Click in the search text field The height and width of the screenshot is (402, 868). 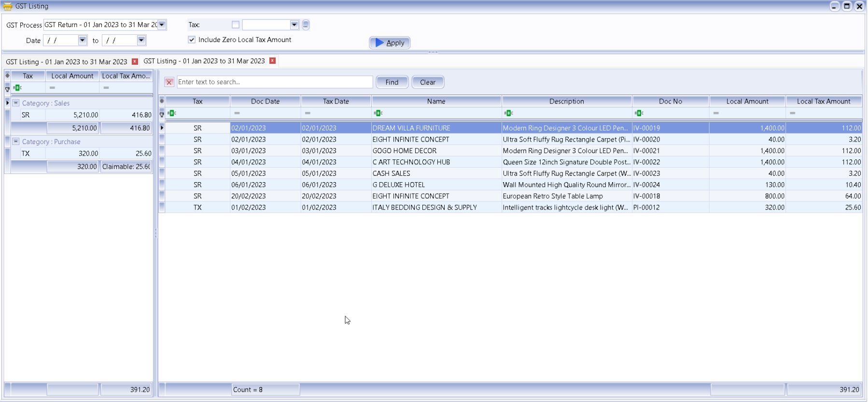point(274,82)
